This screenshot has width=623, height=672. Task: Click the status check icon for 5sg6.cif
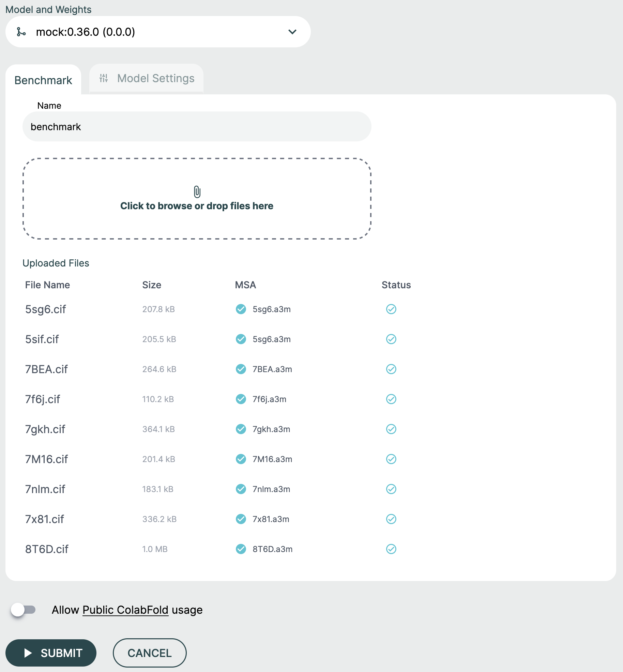pos(391,309)
